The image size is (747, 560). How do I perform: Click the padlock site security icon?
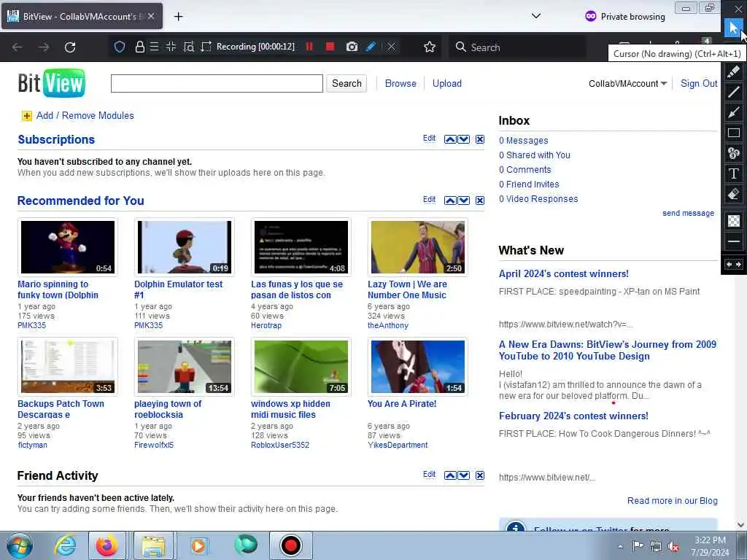139,47
